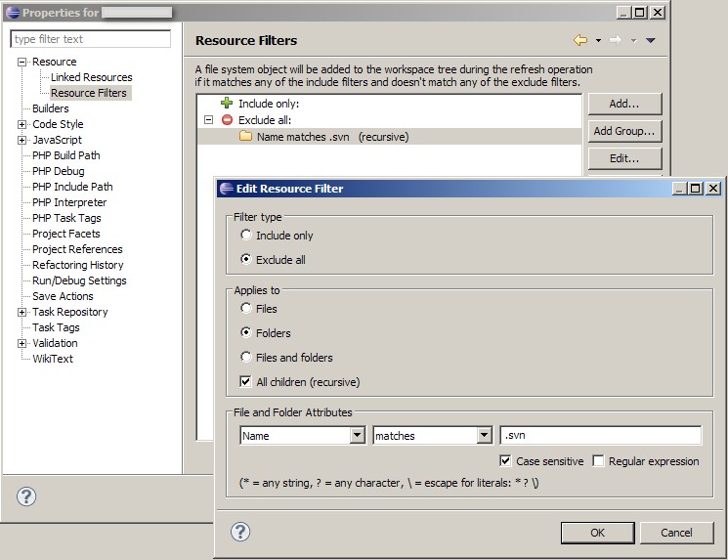728x560 pixels.
Task: Select the Include only radio button
Action: pyautogui.click(x=246, y=236)
